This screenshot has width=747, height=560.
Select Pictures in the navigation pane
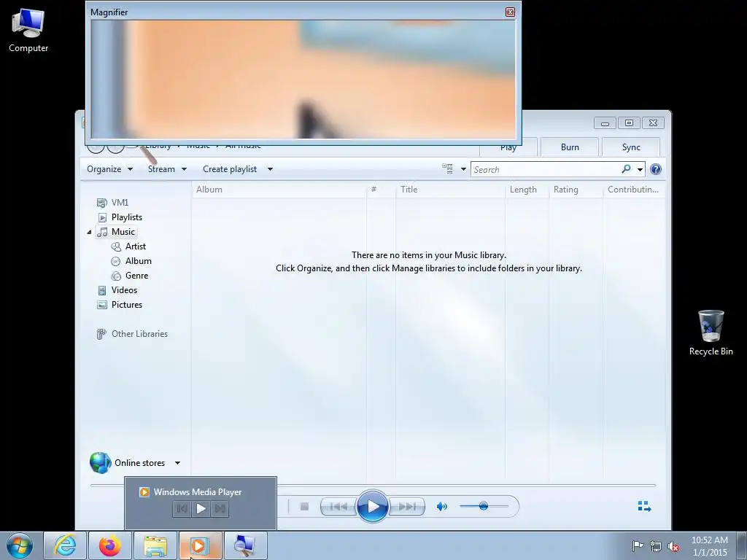pos(127,305)
